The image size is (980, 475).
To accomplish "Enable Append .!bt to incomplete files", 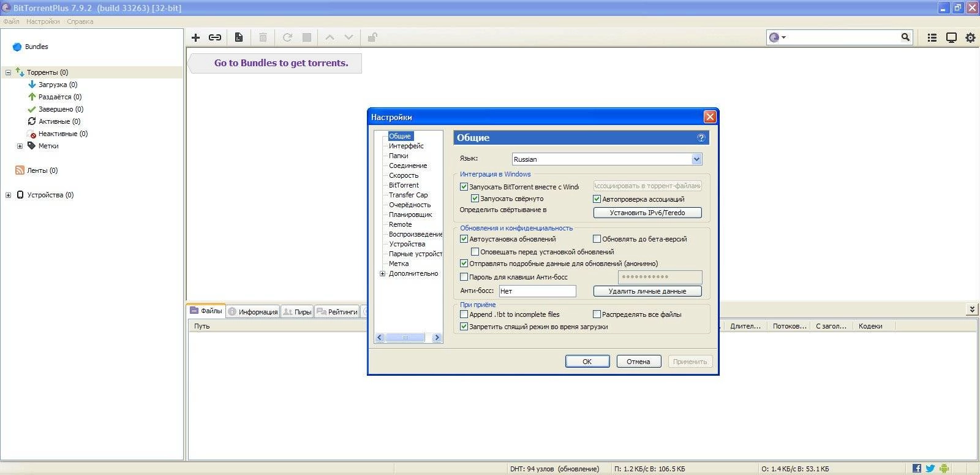I will tap(464, 314).
